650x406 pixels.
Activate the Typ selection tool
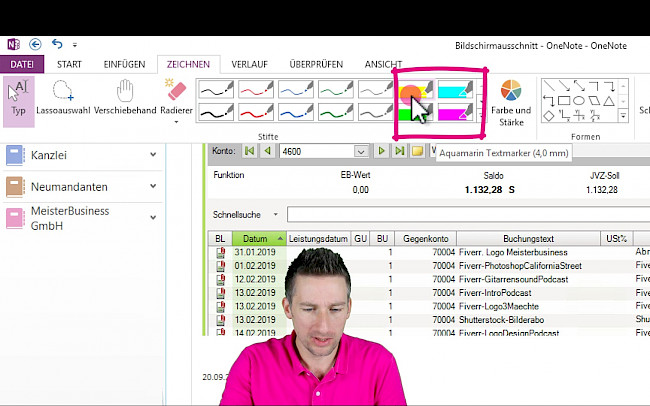(x=19, y=101)
